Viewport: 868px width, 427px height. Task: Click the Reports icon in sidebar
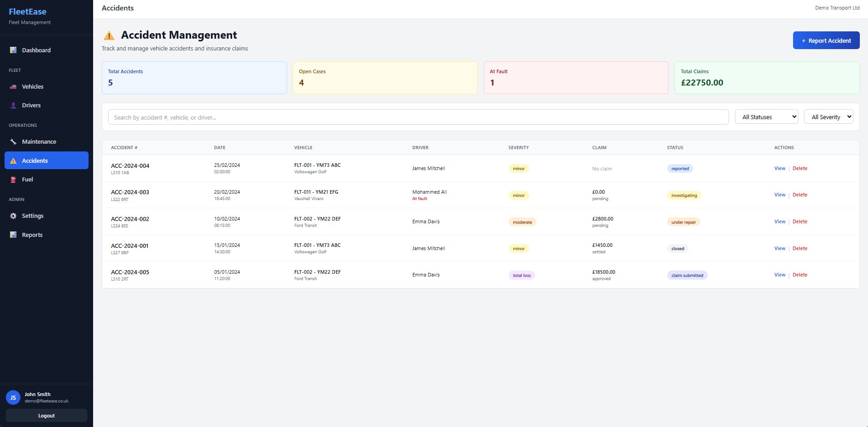[x=13, y=235]
